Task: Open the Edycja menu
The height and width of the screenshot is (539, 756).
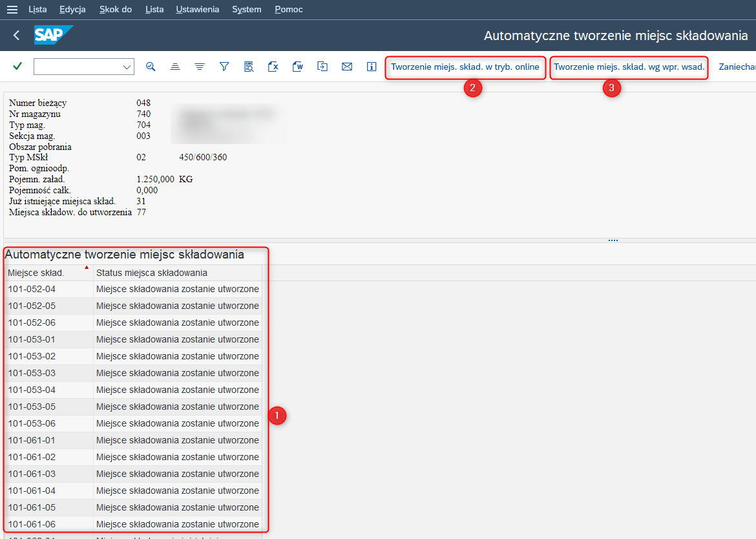Action: pyautogui.click(x=72, y=10)
